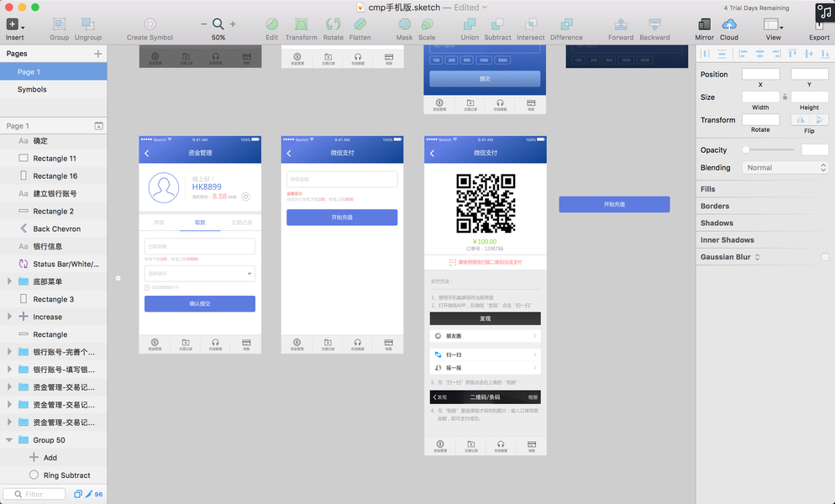Collapse the Group 50 folder
Image resolution: width=835 pixels, height=504 pixels.
tap(9, 440)
